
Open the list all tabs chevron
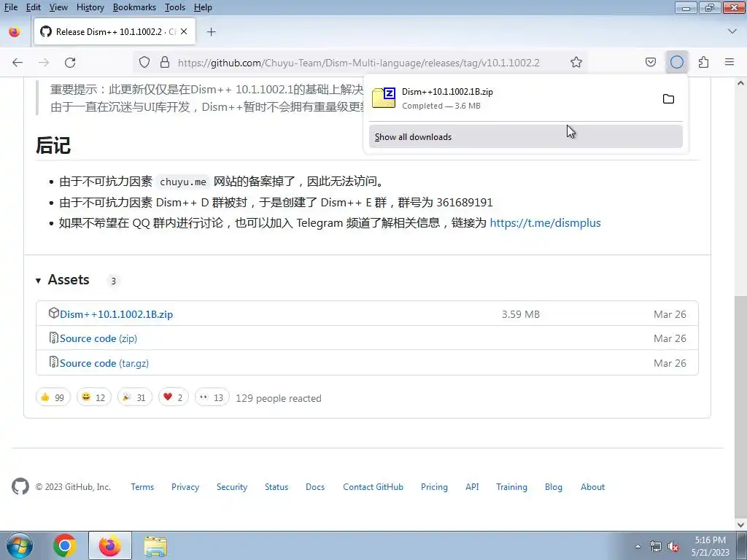(732, 31)
